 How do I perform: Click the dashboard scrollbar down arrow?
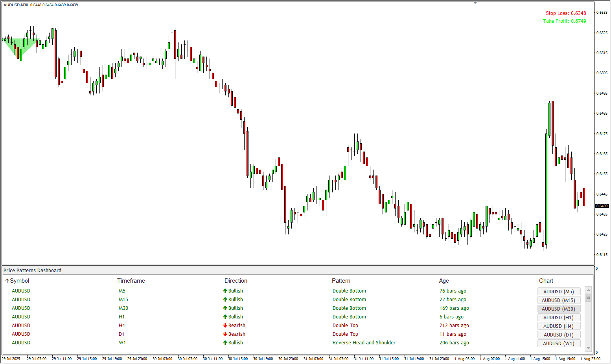(588, 348)
